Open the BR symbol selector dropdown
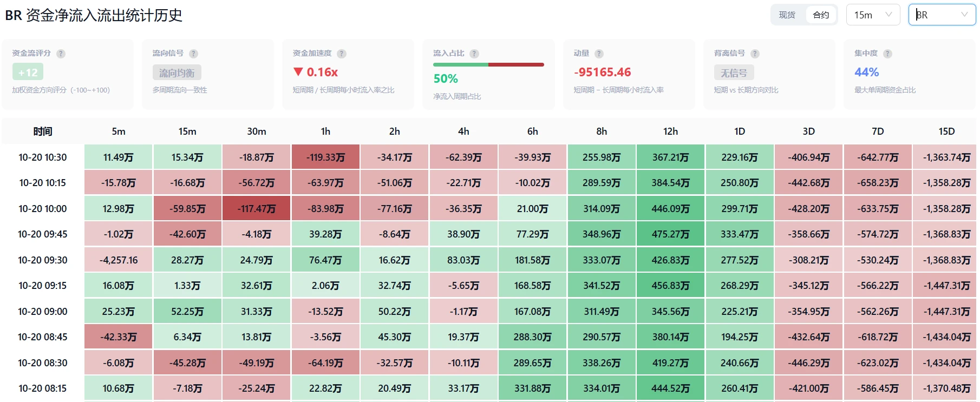Viewport: 980px width, 402px height. tap(942, 15)
